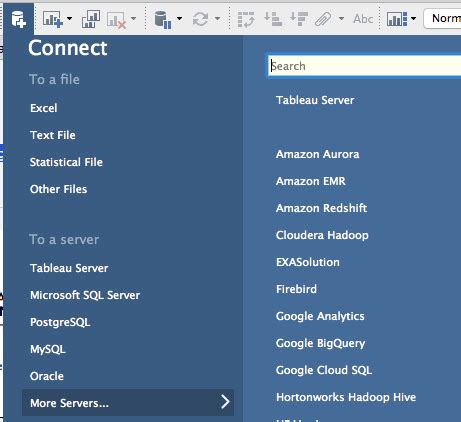Click the Refresh/Run Update icon
Screen dimensions: 461x422
200,19
